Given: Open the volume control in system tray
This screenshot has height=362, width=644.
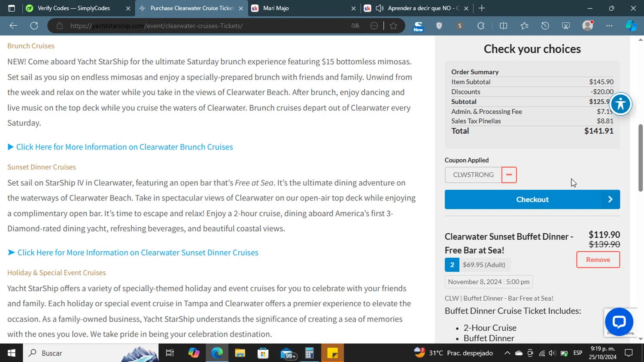Looking at the screenshot, I should (553, 353).
